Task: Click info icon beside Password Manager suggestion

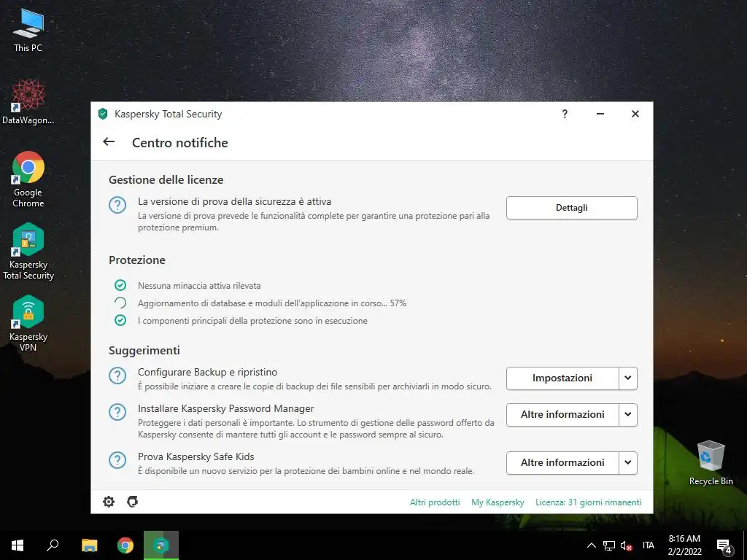Action: click(x=117, y=412)
